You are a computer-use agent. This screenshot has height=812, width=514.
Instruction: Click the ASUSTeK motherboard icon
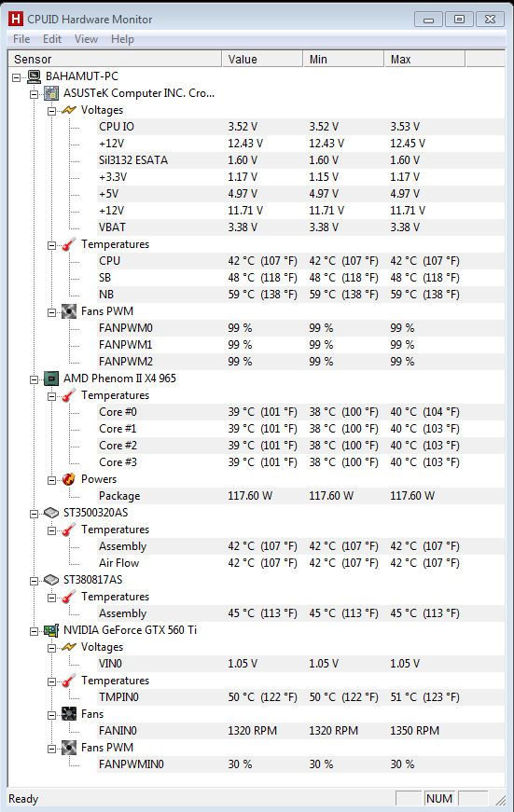pos(51,93)
